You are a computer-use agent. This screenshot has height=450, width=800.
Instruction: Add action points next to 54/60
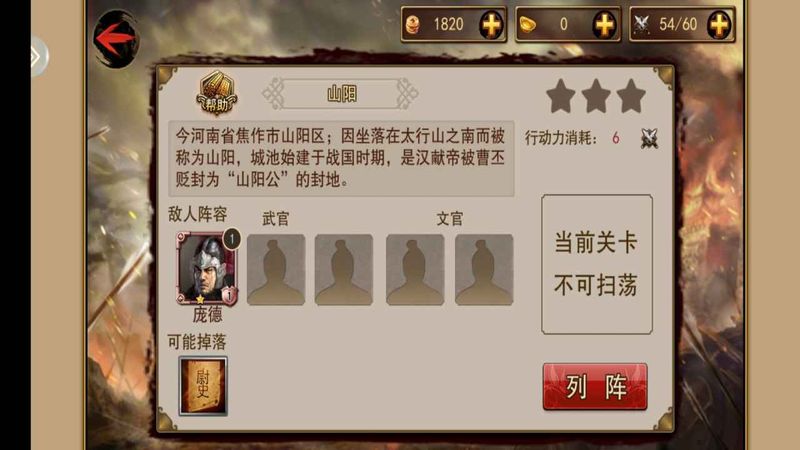tap(719, 24)
